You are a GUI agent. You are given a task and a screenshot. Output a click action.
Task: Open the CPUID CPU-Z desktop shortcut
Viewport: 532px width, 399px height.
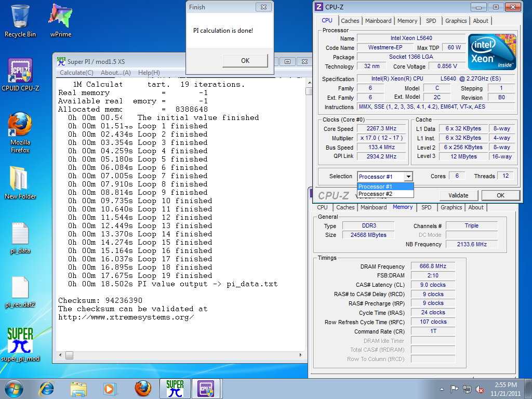[20, 75]
